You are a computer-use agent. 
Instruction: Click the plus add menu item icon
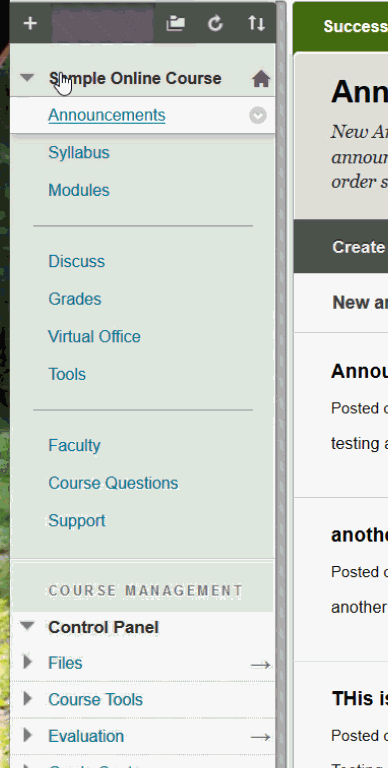[x=30, y=23]
